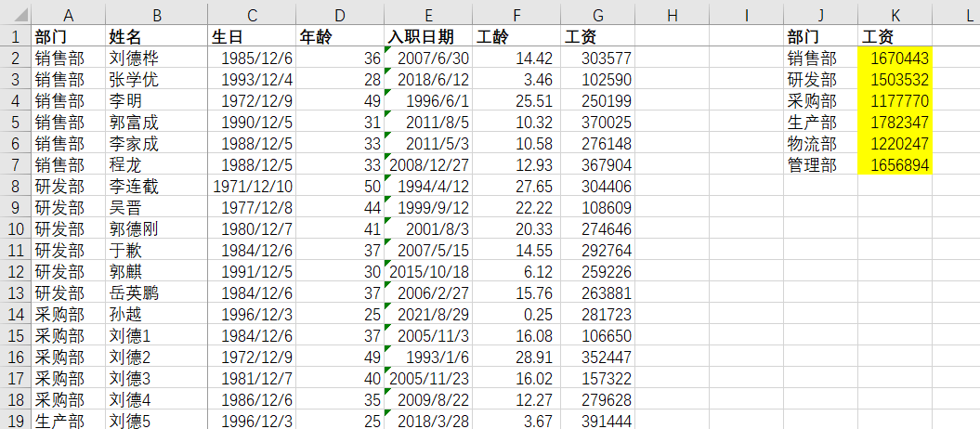This screenshot has width=980, height=429.
Task: Select the cell containing 李家成
Action: 157,144
